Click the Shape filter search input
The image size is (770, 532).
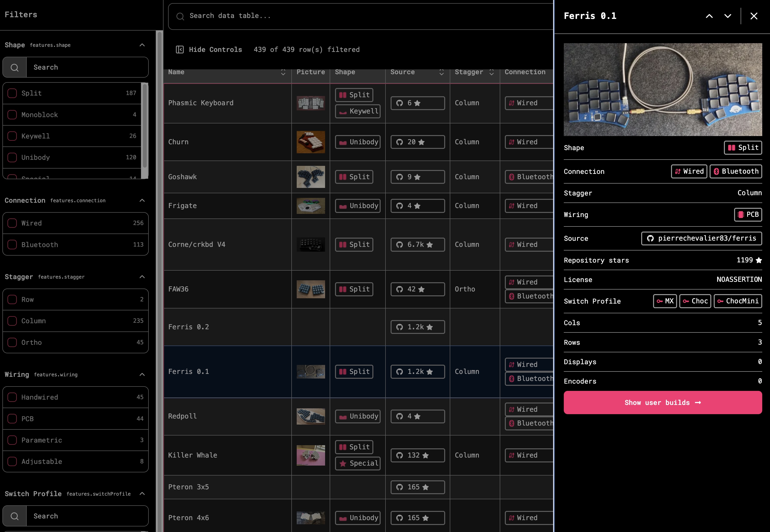87,67
